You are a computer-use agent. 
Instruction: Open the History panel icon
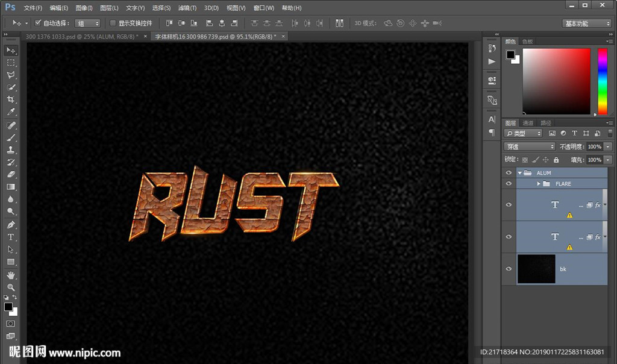492,48
